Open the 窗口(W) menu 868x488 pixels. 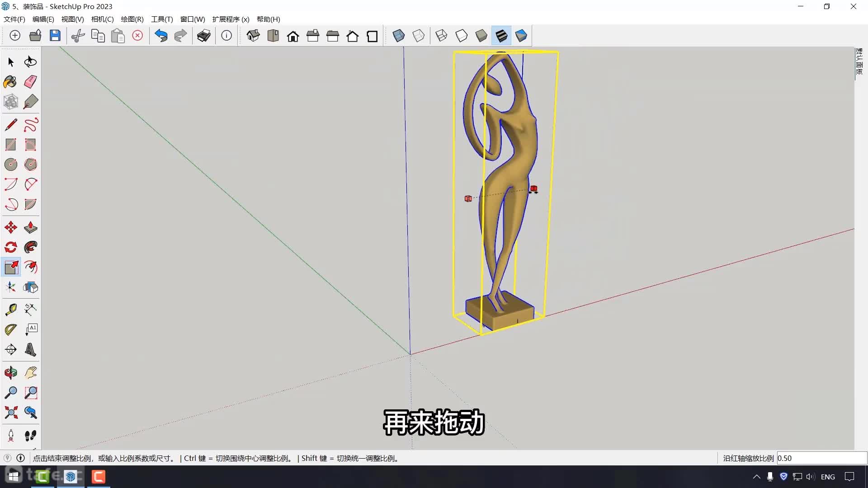pos(193,19)
